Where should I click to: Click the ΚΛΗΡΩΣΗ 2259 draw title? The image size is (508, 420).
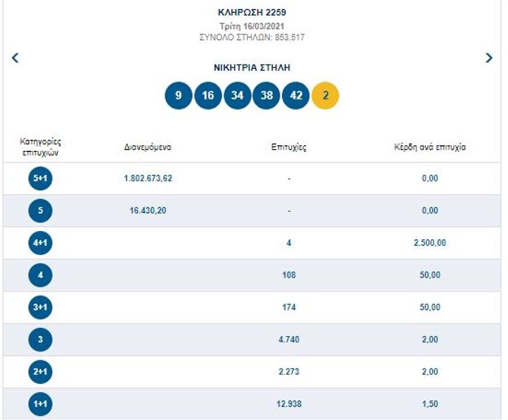[x=252, y=12]
